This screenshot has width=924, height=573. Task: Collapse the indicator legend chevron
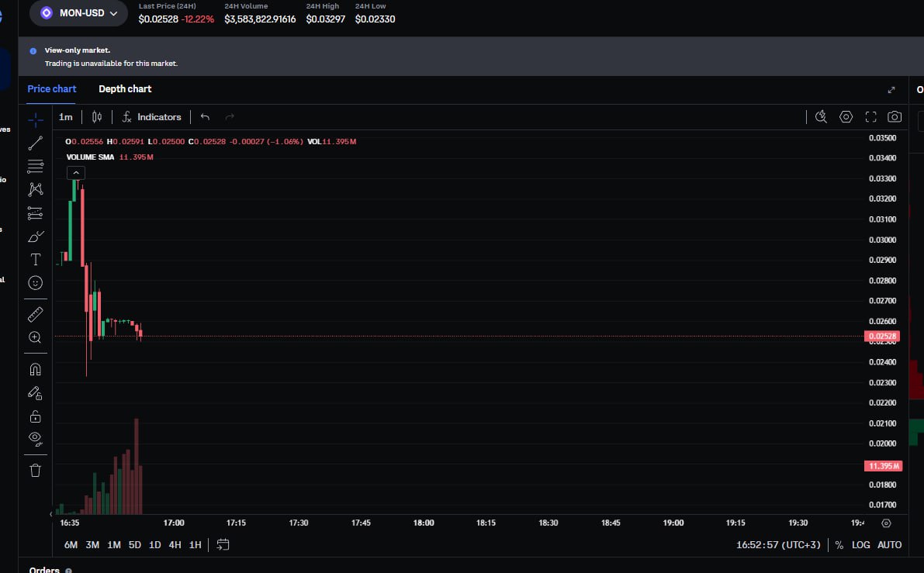pyautogui.click(x=76, y=172)
